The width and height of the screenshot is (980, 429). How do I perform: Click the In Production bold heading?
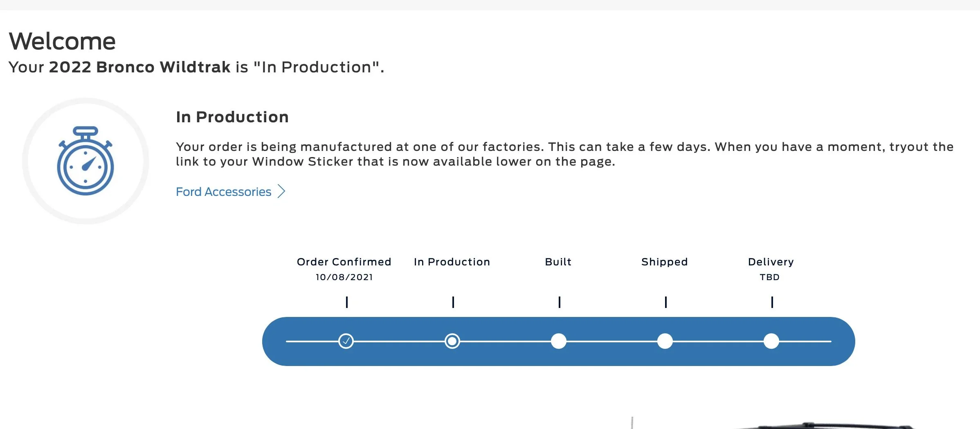click(232, 117)
